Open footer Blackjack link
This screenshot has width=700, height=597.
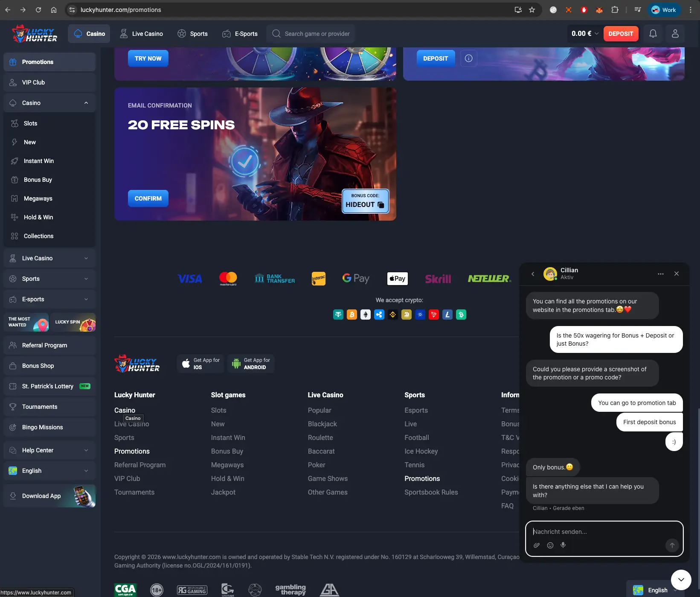pyautogui.click(x=322, y=424)
